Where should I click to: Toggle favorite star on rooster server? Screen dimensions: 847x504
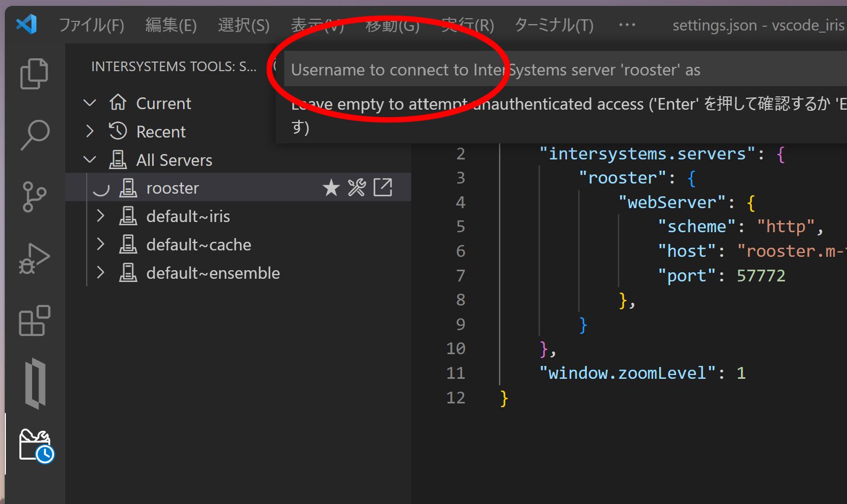click(331, 188)
